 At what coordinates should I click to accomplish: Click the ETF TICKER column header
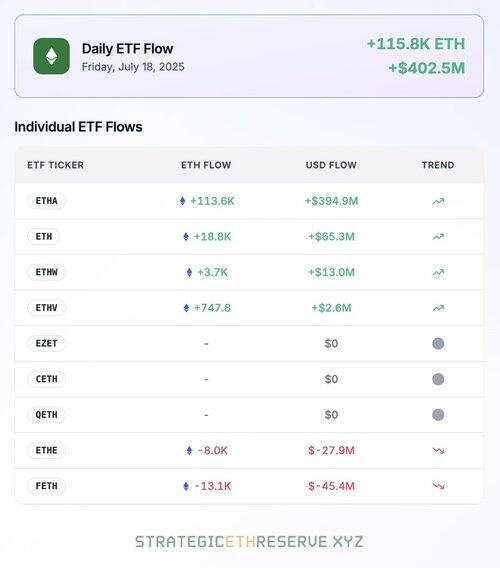coord(55,165)
